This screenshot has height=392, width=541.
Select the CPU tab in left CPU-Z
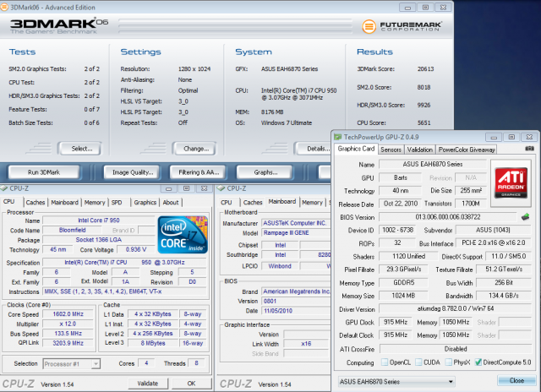(9, 202)
